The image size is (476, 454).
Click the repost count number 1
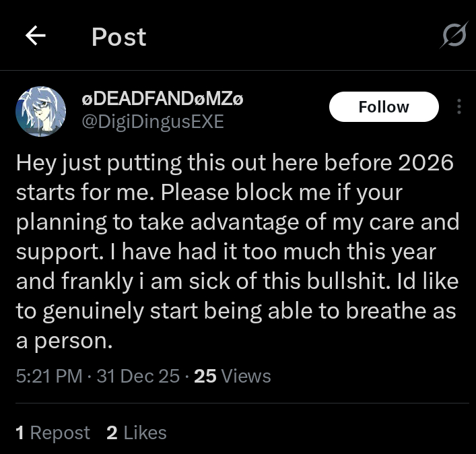pos(20,432)
